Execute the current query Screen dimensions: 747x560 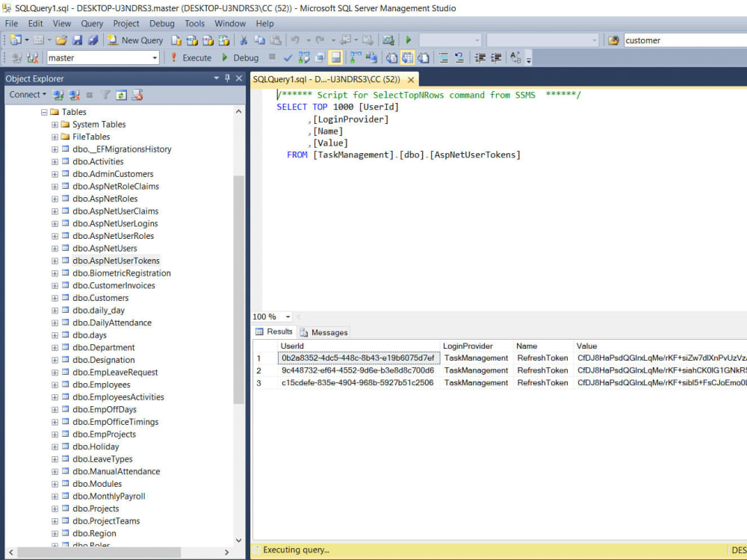[191, 57]
